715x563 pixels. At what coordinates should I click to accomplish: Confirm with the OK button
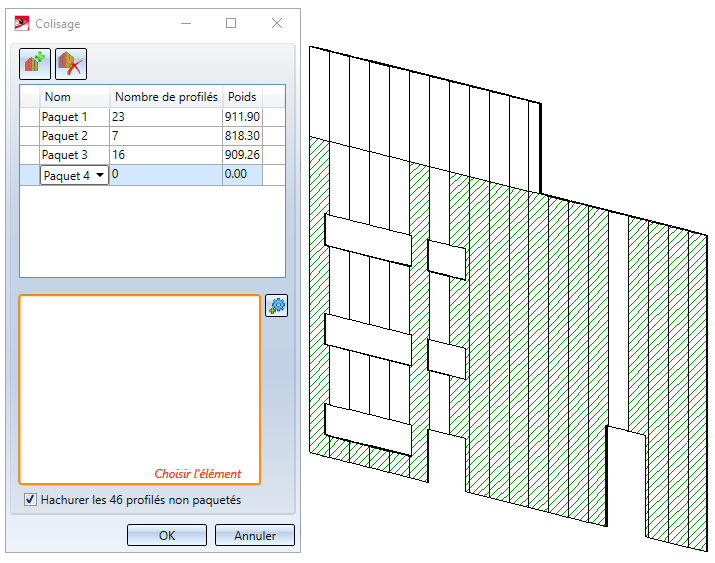click(x=167, y=535)
